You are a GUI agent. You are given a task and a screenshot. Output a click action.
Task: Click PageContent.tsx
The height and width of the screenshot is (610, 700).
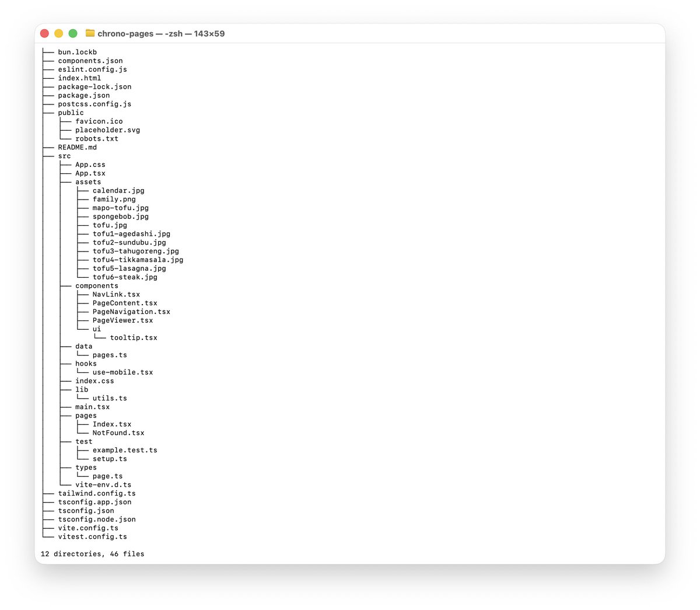pos(125,303)
